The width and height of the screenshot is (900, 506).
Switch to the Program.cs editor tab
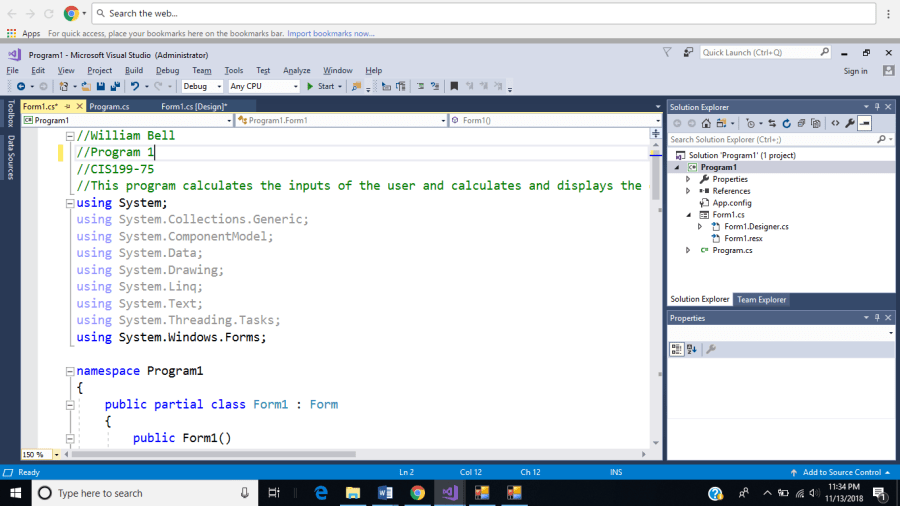pos(109,107)
